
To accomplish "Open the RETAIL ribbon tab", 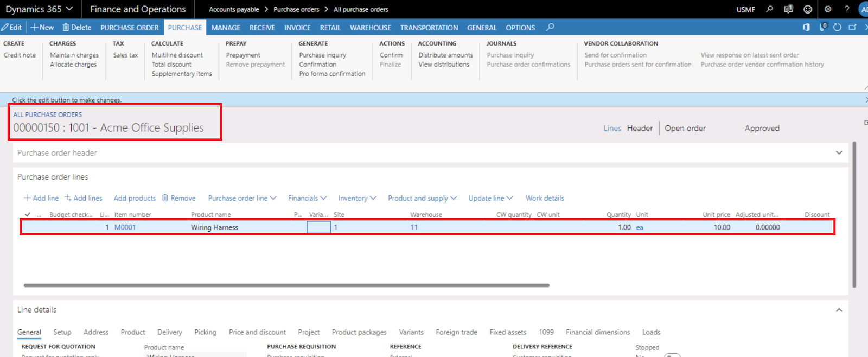I will pos(330,28).
